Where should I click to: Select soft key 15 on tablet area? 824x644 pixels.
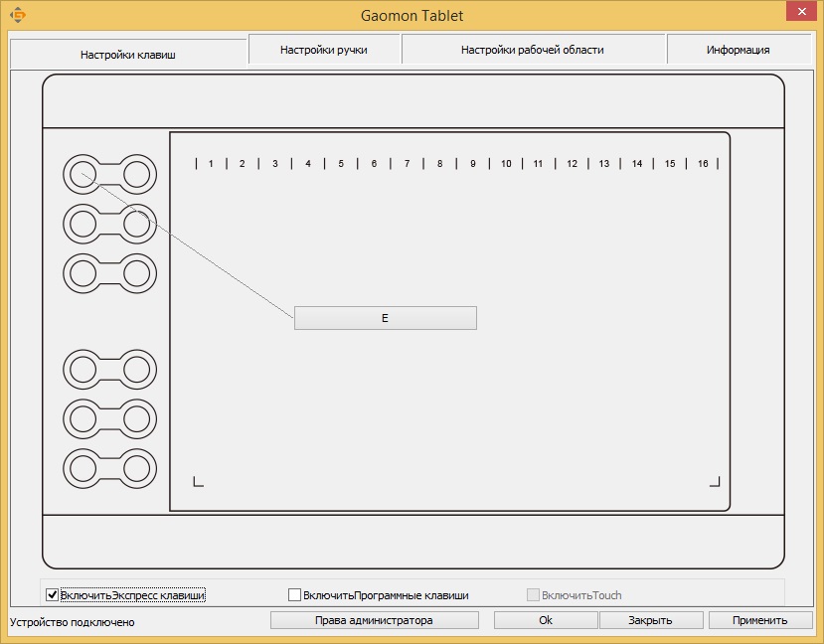[x=670, y=163]
